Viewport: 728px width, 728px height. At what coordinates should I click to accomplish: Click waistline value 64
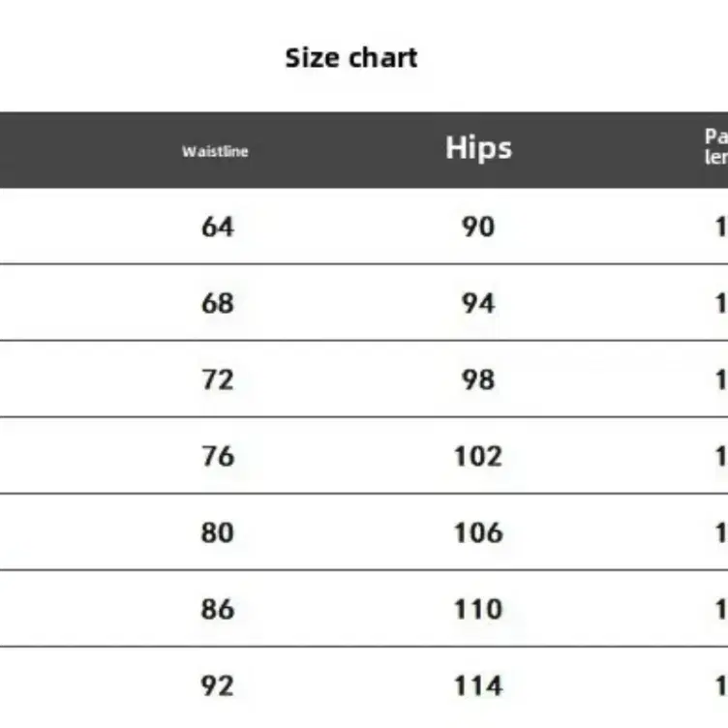[x=217, y=227]
